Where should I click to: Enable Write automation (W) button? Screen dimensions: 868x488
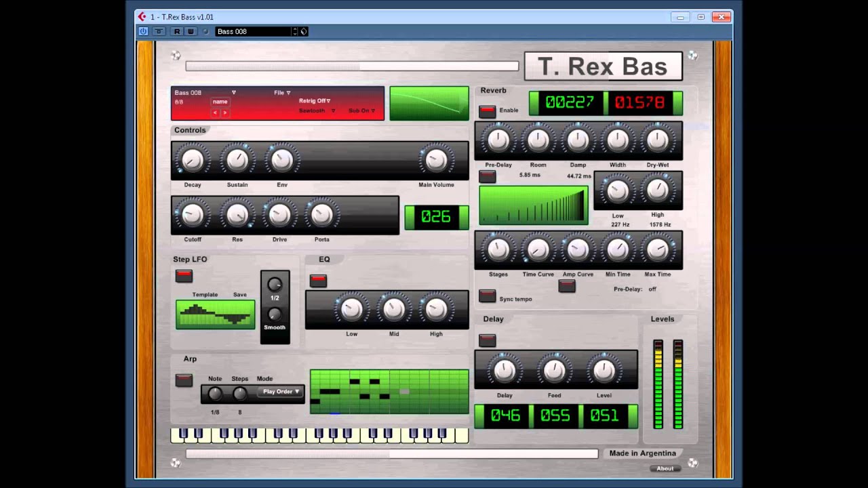191,31
